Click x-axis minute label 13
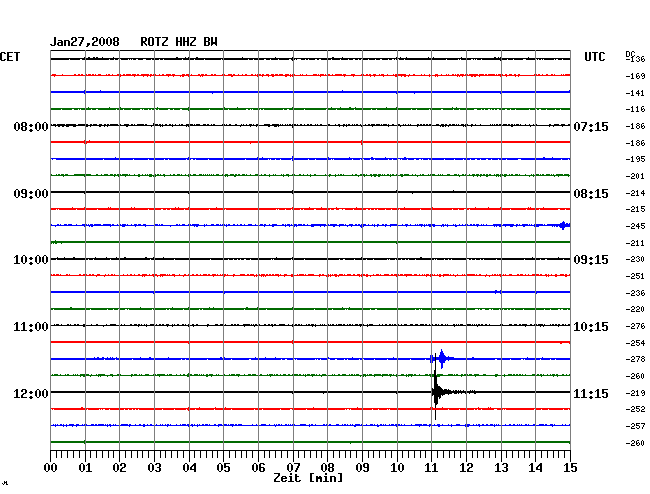Image resolution: width=650 pixels, height=494 pixels. coord(501,468)
